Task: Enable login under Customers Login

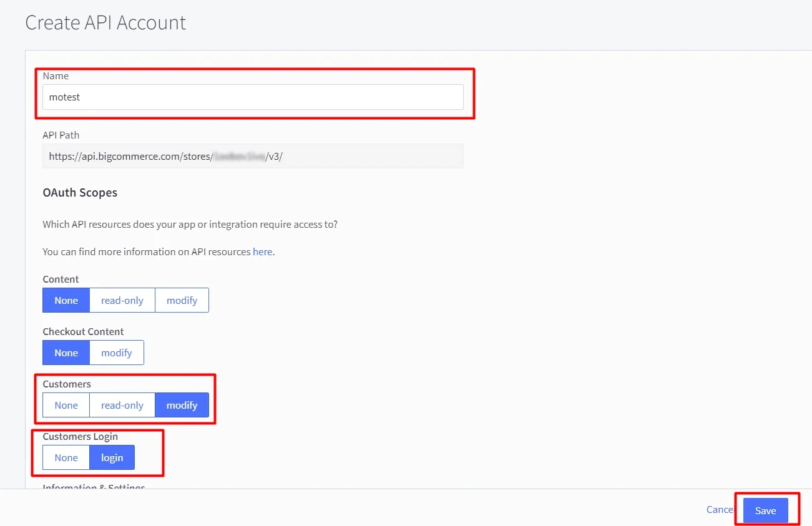Action: [112, 457]
